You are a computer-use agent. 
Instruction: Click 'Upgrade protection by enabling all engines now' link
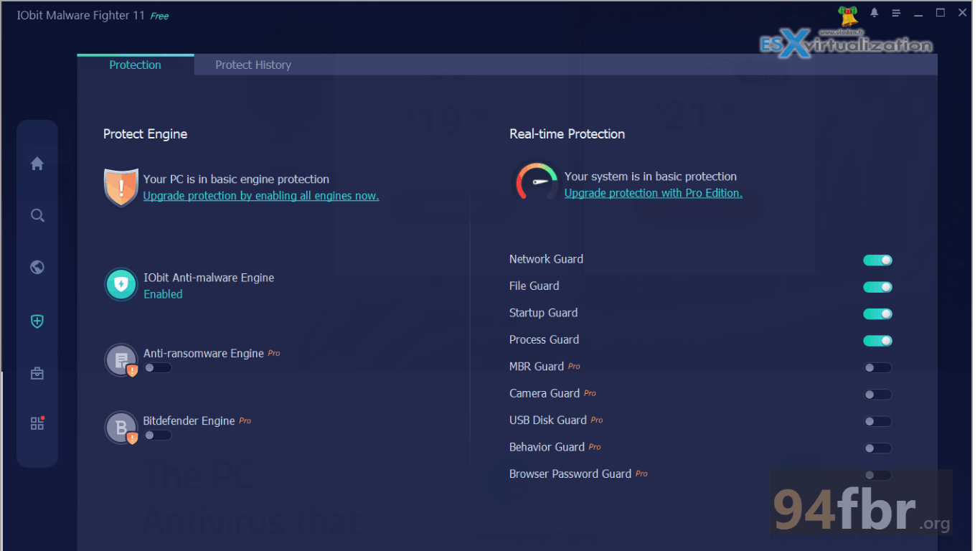click(261, 196)
